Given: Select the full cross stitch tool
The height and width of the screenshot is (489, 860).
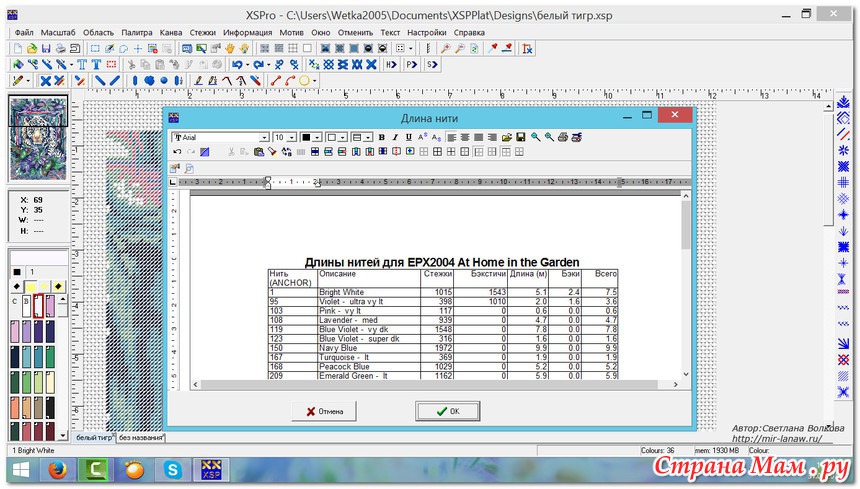Looking at the screenshot, I should (x=44, y=80).
